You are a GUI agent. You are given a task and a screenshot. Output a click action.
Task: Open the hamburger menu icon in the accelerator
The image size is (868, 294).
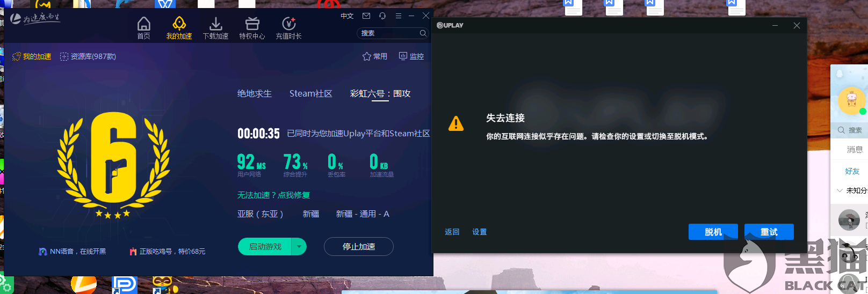[398, 16]
